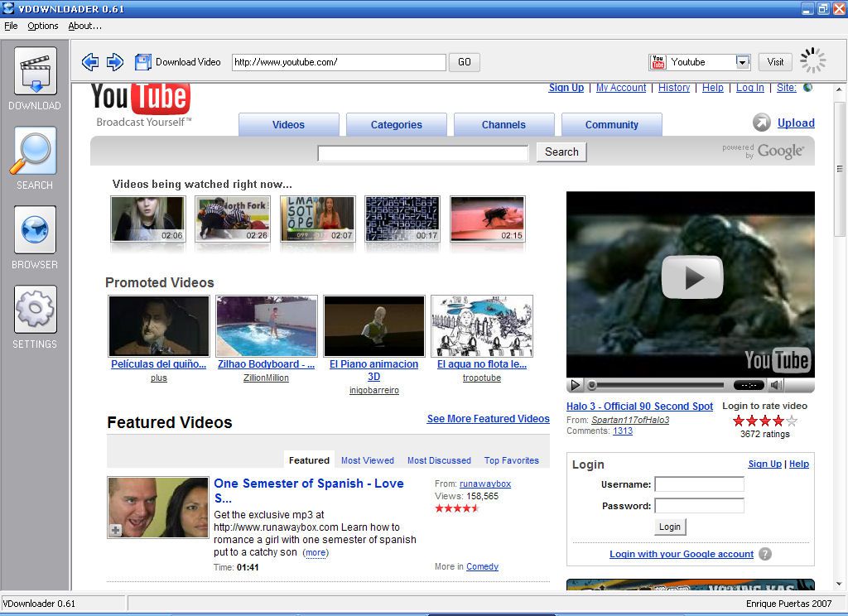Go forward with the right arrow
Screen dimensions: 848x616
click(115, 62)
